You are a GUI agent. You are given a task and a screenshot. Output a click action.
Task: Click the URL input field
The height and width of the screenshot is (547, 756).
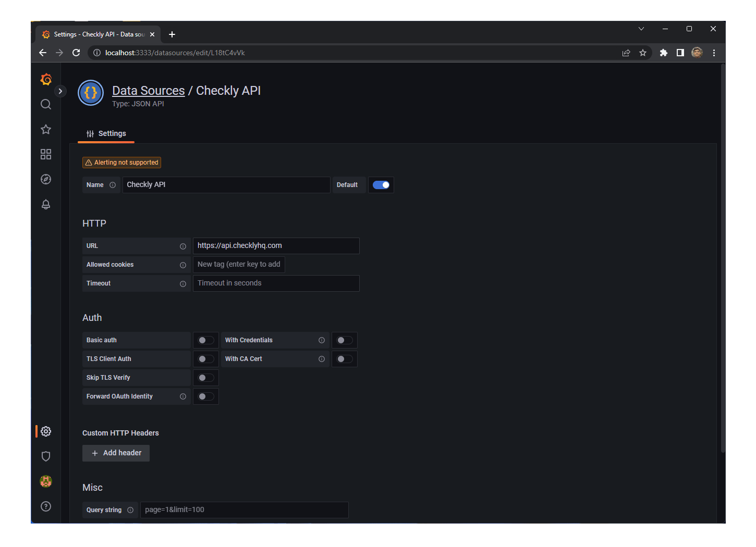276,246
